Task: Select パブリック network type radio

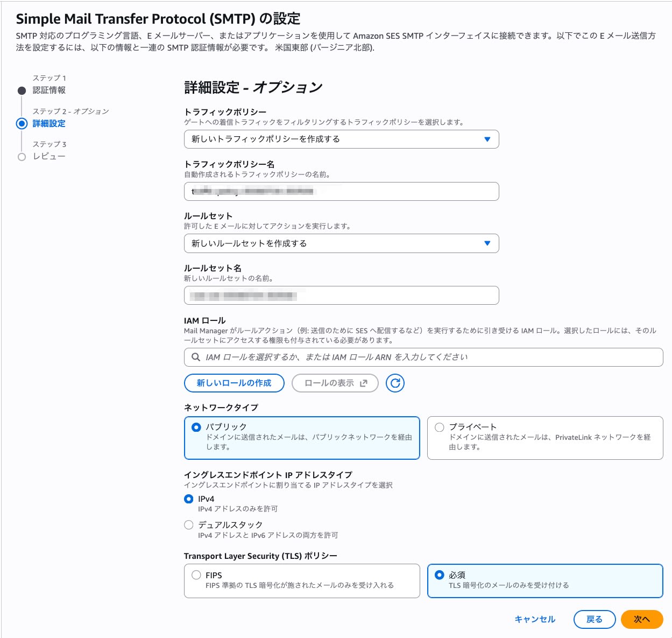Action: tap(196, 427)
